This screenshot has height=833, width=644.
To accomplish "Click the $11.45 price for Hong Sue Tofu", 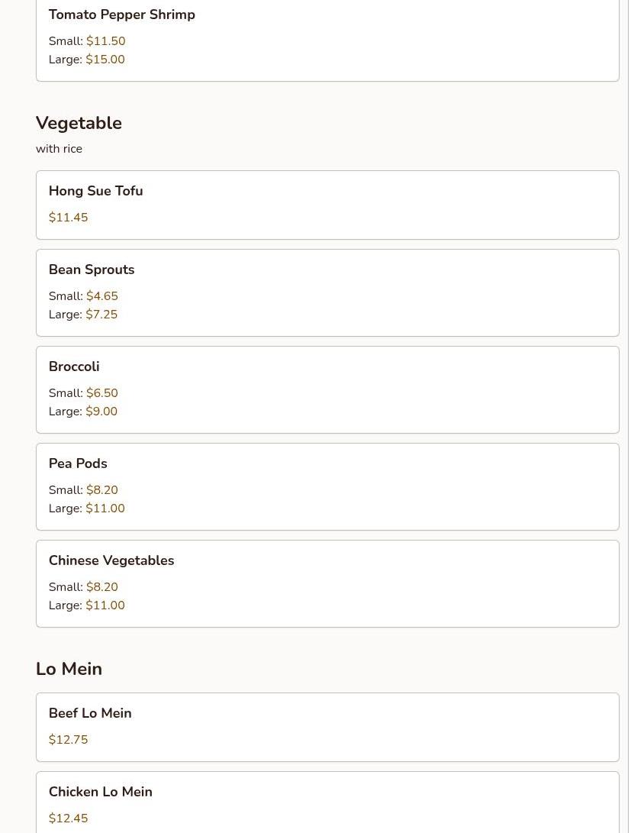I will click(68, 218).
